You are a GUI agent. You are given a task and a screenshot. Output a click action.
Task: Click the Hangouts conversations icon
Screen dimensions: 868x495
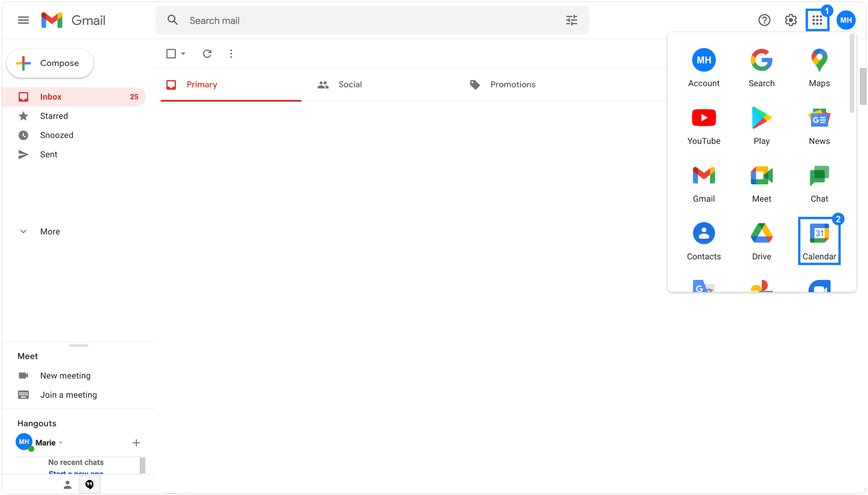point(89,485)
